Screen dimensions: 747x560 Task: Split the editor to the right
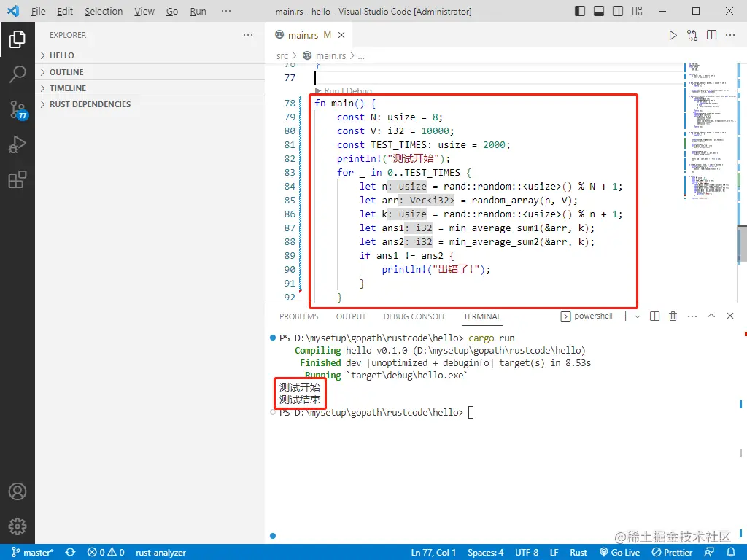coord(712,35)
